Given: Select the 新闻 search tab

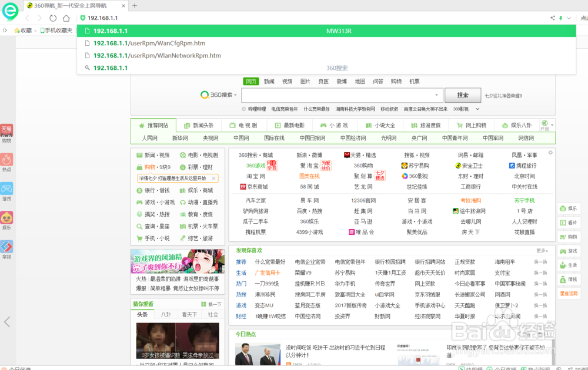Looking at the screenshot, I should (x=269, y=81).
